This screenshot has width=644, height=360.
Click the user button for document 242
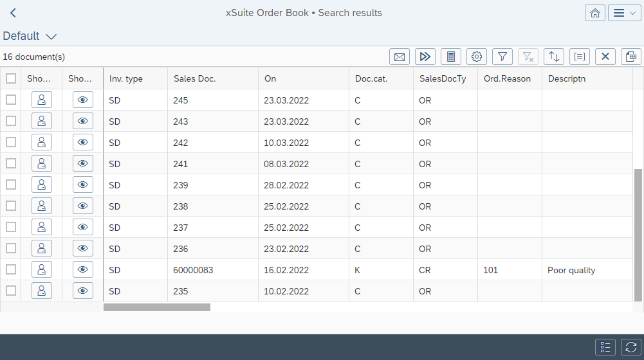tap(41, 142)
